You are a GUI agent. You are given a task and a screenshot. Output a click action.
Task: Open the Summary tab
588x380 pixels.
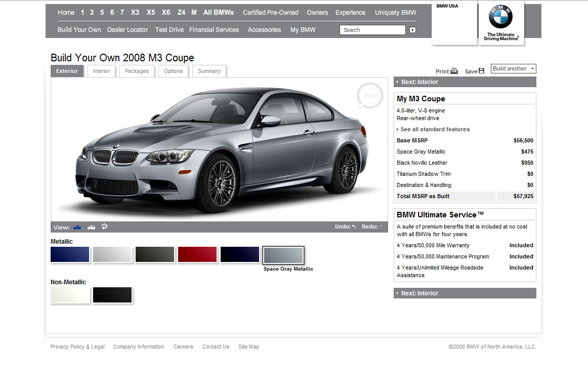pos(209,71)
